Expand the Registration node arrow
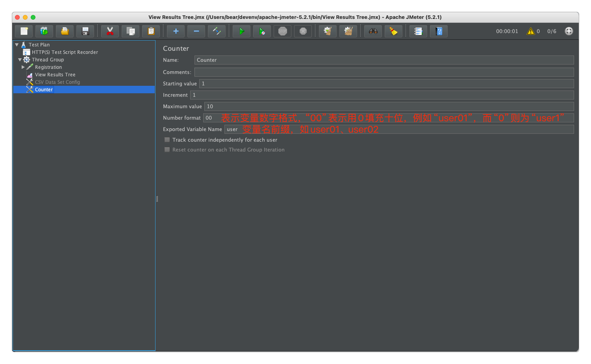Viewport: 591px width, 364px height. [23, 67]
